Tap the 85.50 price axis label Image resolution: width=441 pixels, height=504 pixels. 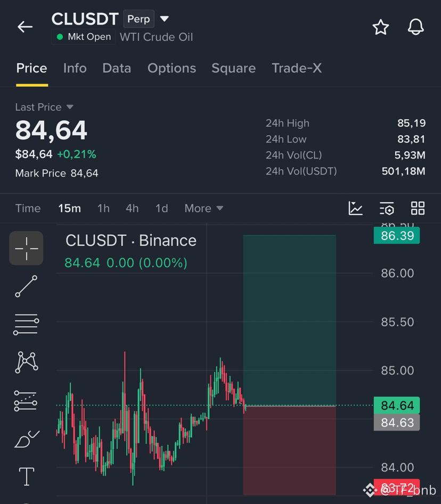[x=397, y=322]
